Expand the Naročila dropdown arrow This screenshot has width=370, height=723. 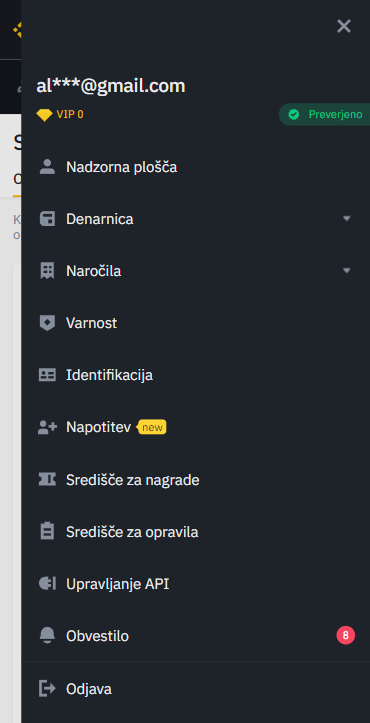[x=347, y=271]
